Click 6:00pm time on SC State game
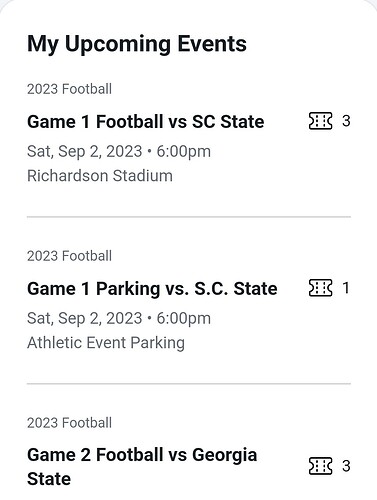This screenshot has height=500, width=377. pyautogui.click(x=184, y=152)
